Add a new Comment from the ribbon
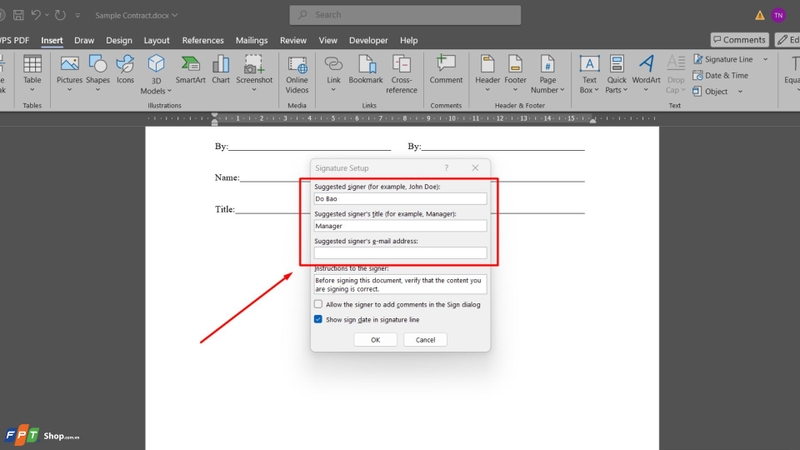This screenshot has height=450, width=800. [446, 70]
